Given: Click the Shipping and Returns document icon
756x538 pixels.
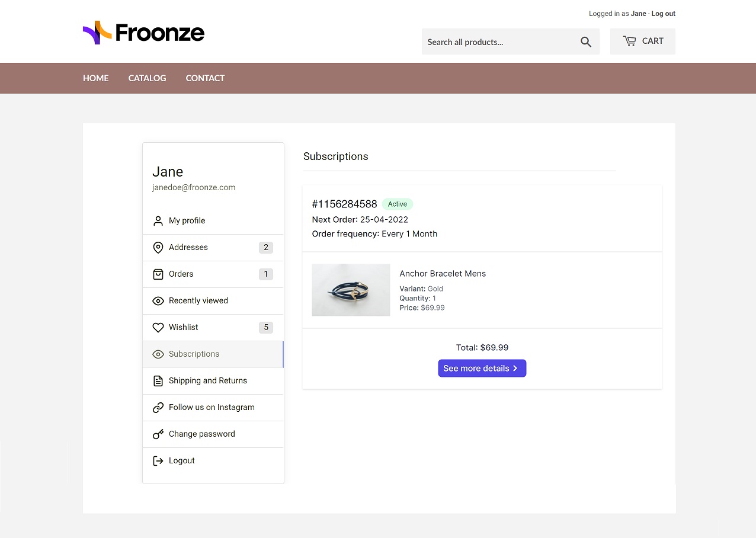Looking at the screenshot, I should coord(158,381).
